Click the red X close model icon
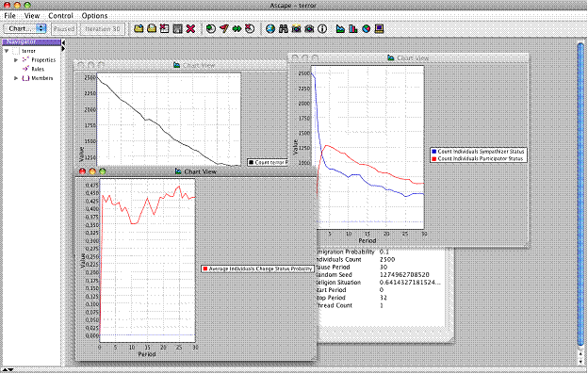This screenshot has width=588, height=374. coord(191,28)
